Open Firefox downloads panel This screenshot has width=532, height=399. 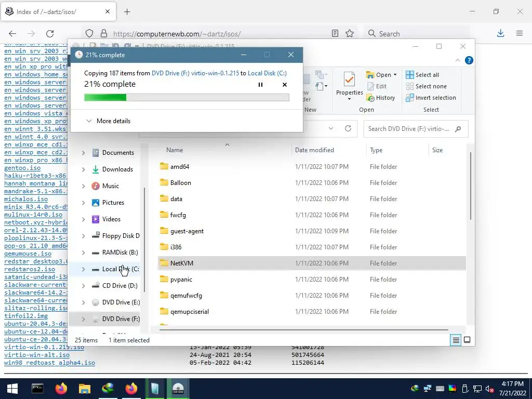coord(500,33)
